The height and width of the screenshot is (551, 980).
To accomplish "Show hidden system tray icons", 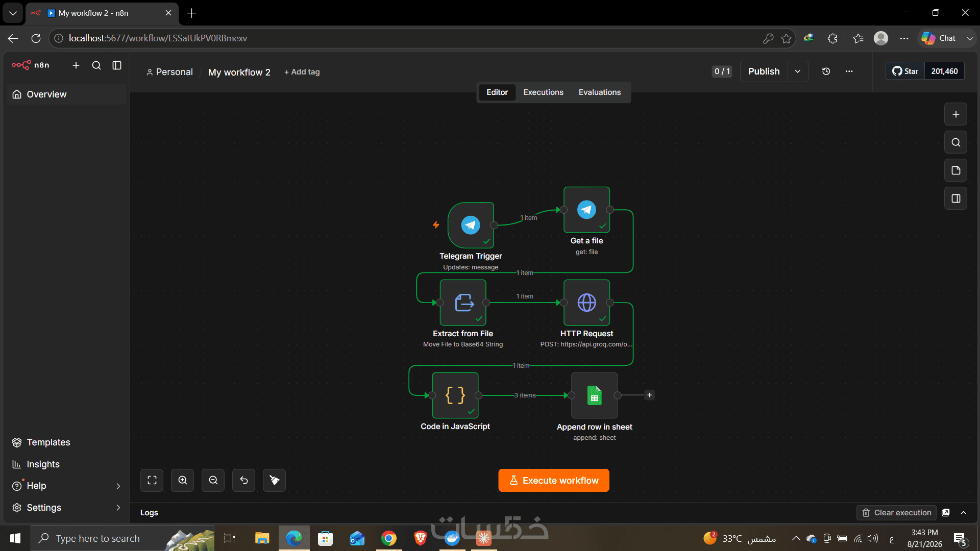I will click(x=796, y=538).
